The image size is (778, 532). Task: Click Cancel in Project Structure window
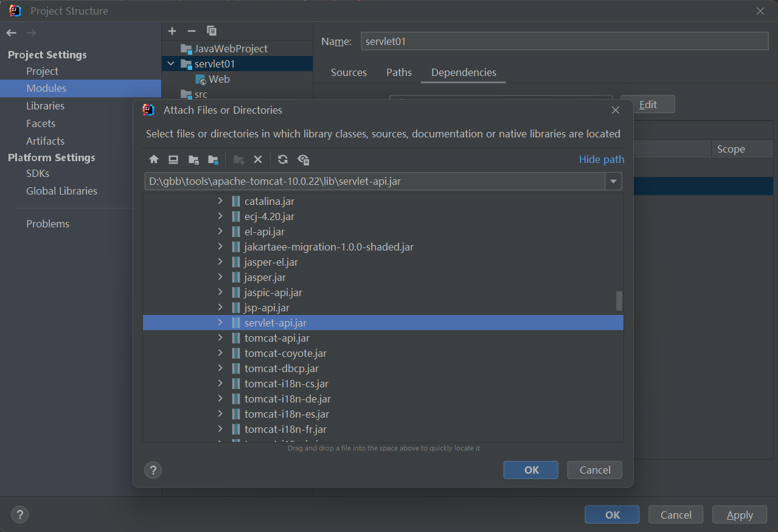click(x=676, y=515)
